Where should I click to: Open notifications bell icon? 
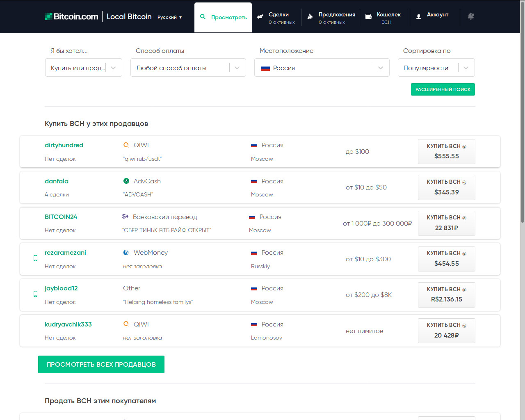(471, 16)
